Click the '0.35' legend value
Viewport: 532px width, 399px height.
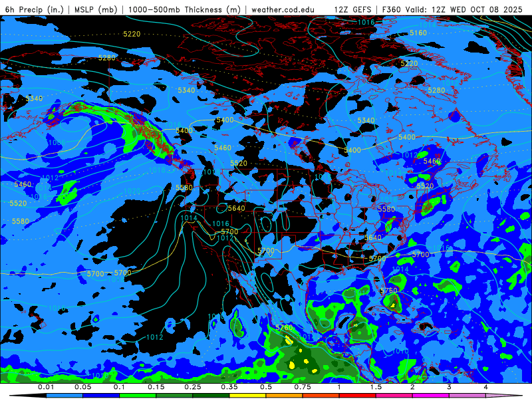click(x=229, y=387)
